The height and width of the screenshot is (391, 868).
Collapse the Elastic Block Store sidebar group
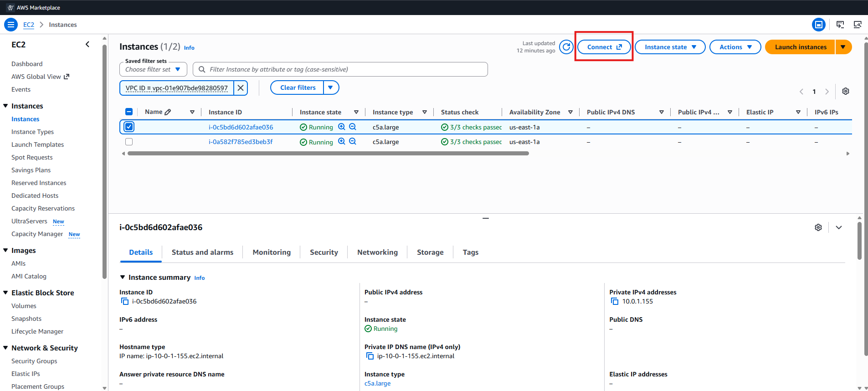(x=5, y=293)
